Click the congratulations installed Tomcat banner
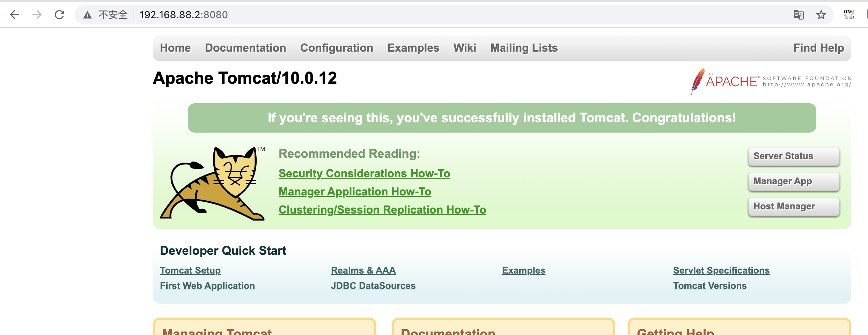 pyautogui.click(x=502, y=118)
